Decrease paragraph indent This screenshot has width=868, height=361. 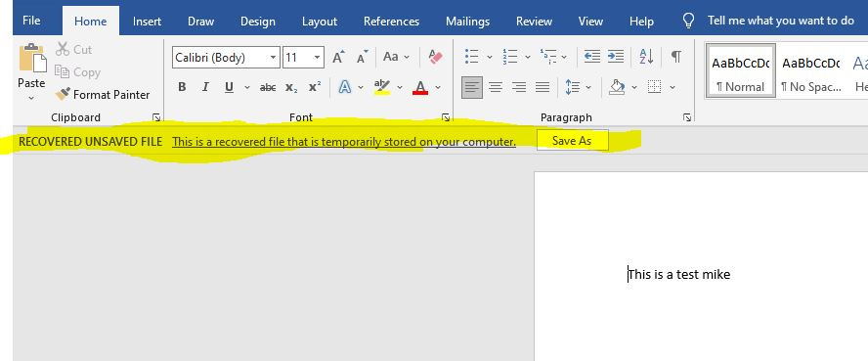click(x=591, y=57)
